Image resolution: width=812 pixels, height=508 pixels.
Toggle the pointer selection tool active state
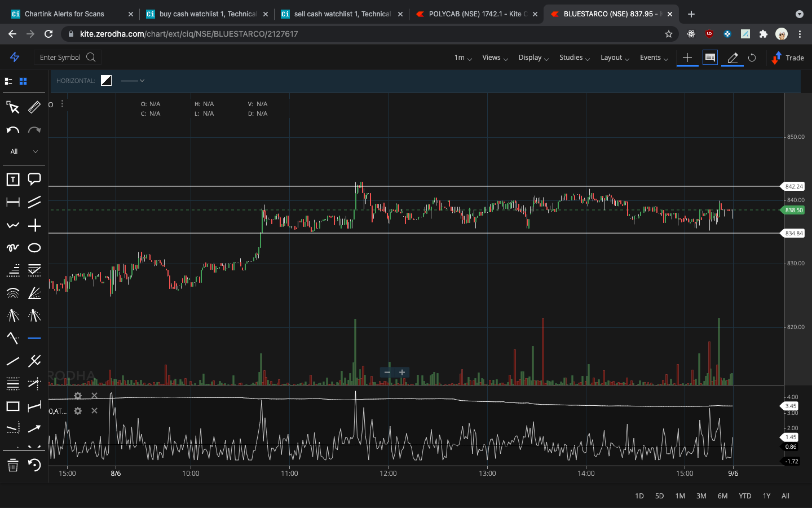[12, 107]
